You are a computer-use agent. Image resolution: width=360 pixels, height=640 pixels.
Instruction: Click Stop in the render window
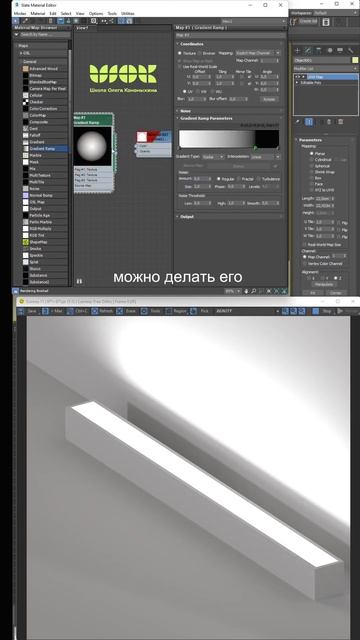point(322,311)
